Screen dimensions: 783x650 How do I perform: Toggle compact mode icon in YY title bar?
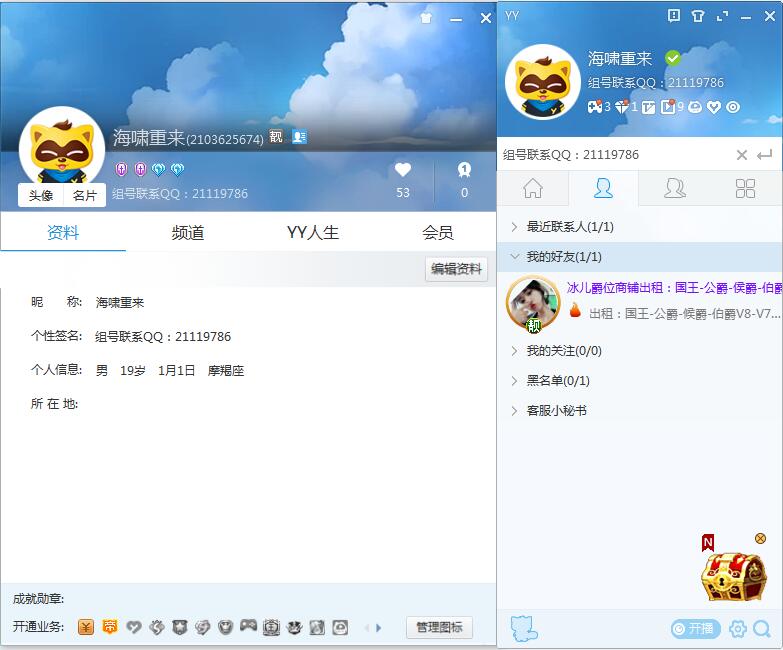[x=722, y=17]
